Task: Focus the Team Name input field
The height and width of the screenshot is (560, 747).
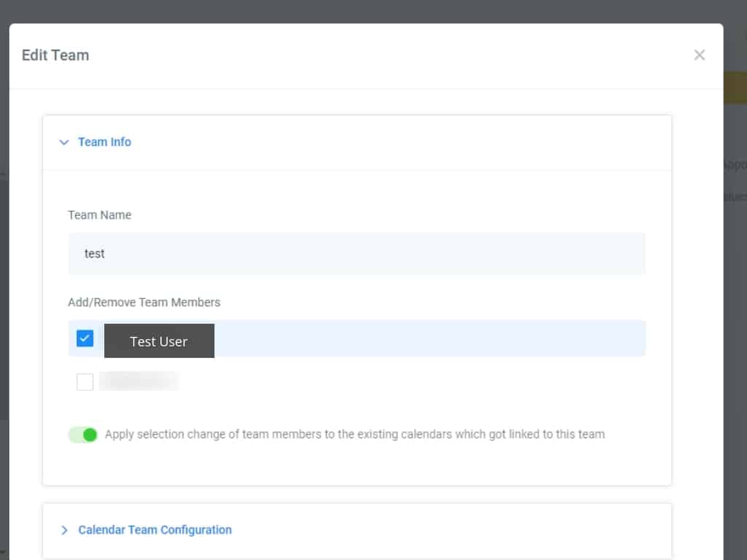Action: tap(357, 254)
